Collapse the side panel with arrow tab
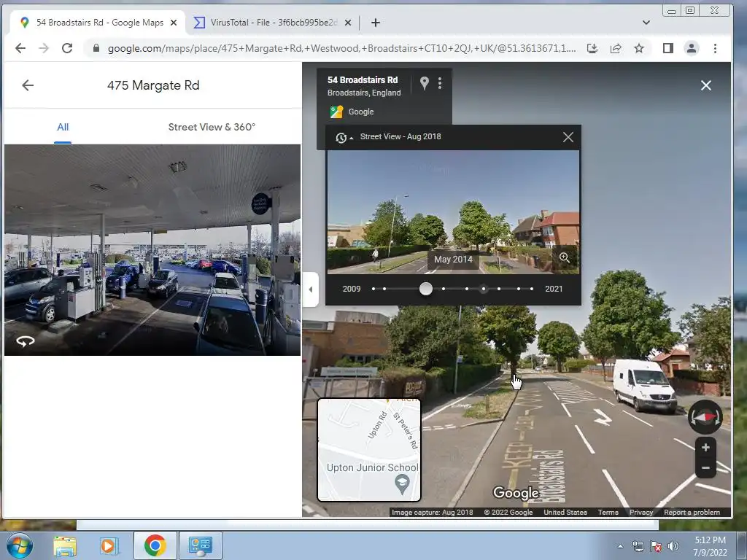 pyautogui.click(x=310, y=289)
